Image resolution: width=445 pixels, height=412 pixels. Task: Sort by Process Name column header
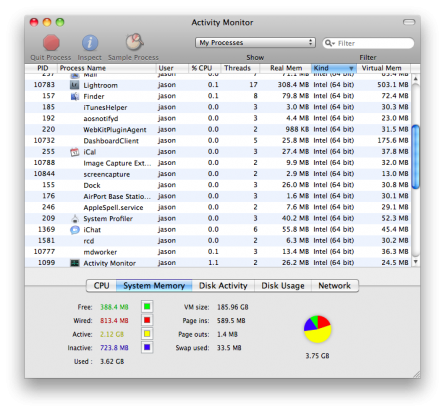(106, 68)
